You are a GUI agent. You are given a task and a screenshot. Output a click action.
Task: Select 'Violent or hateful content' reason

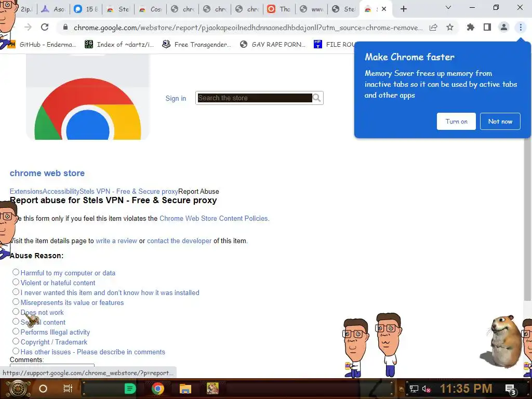pyautogui.click(x=16, y=282)
